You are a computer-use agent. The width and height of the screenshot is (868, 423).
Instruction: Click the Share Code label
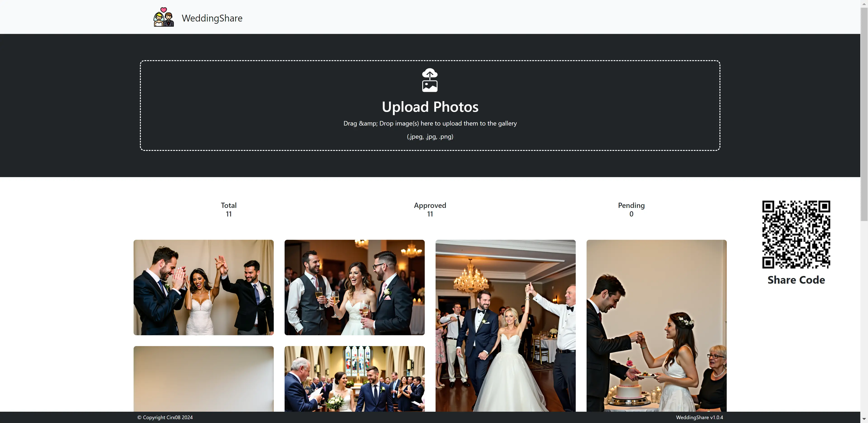(x=796, y=280)
